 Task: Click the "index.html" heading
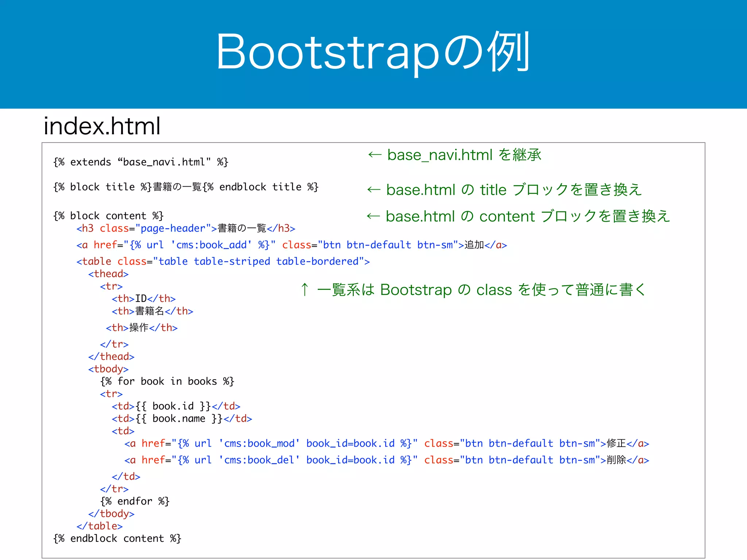tap(102, 126)
